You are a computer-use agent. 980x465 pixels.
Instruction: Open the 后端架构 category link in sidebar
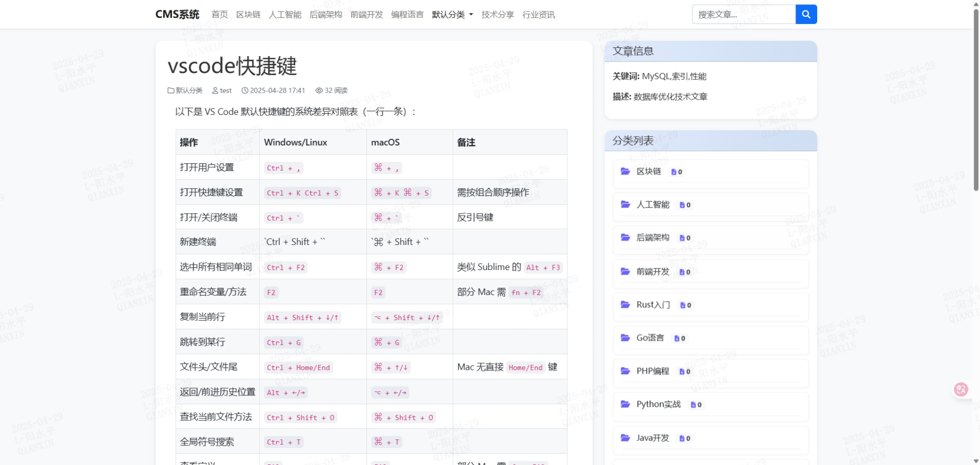(x=653, y=238)
